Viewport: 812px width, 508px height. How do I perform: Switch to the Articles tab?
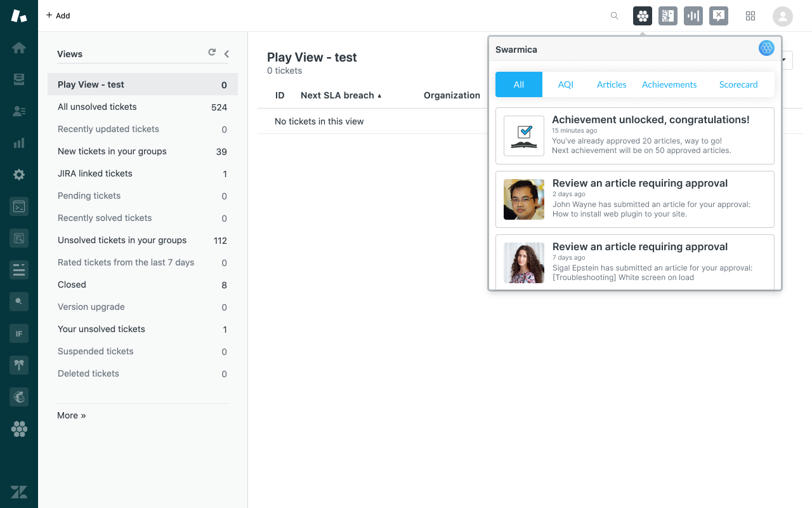612,84
